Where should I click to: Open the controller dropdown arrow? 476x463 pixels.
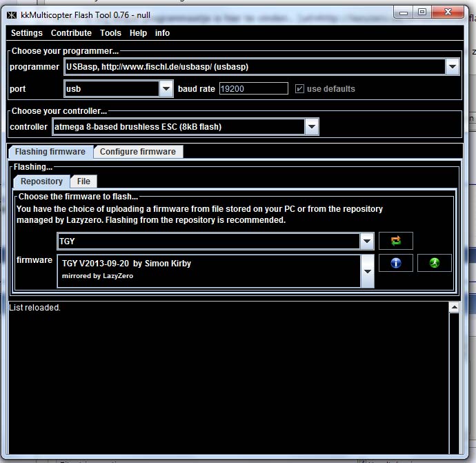[311, 126]
